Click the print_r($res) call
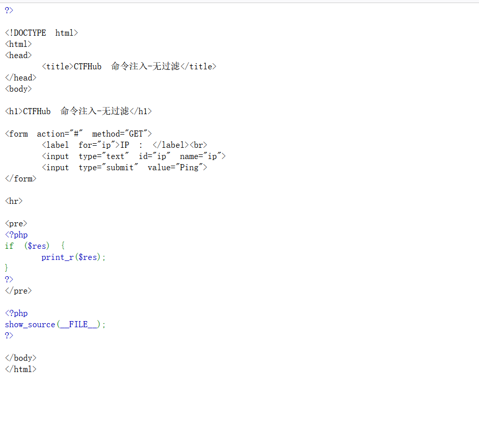This screenshot has width=479, height=448. pos(73,257)
